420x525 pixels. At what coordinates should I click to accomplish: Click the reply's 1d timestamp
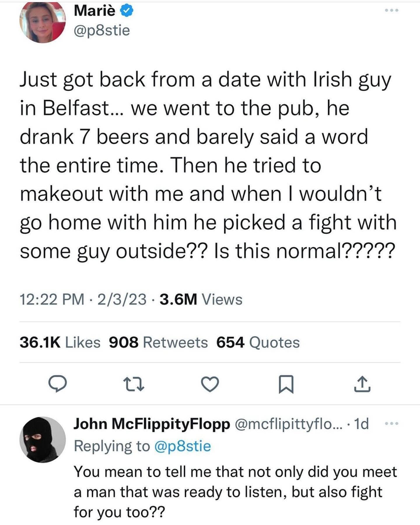point(361,424)
